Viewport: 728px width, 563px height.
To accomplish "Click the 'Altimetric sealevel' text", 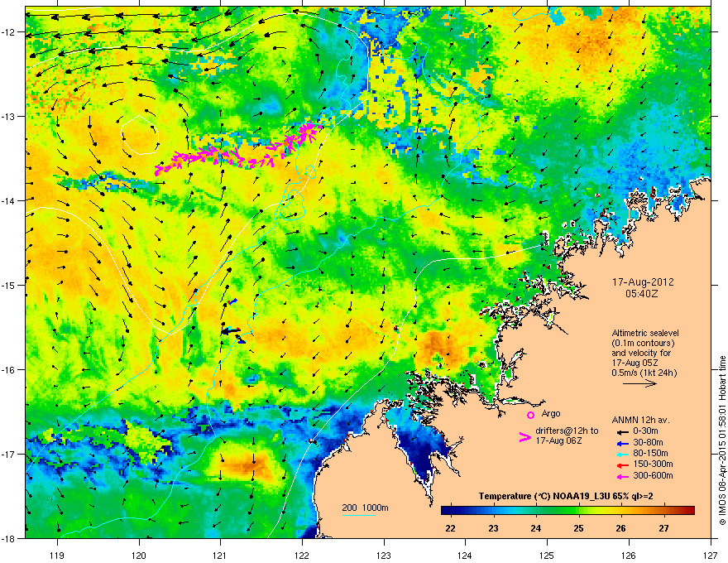I will pyautogui.click(x=645, y=333).
